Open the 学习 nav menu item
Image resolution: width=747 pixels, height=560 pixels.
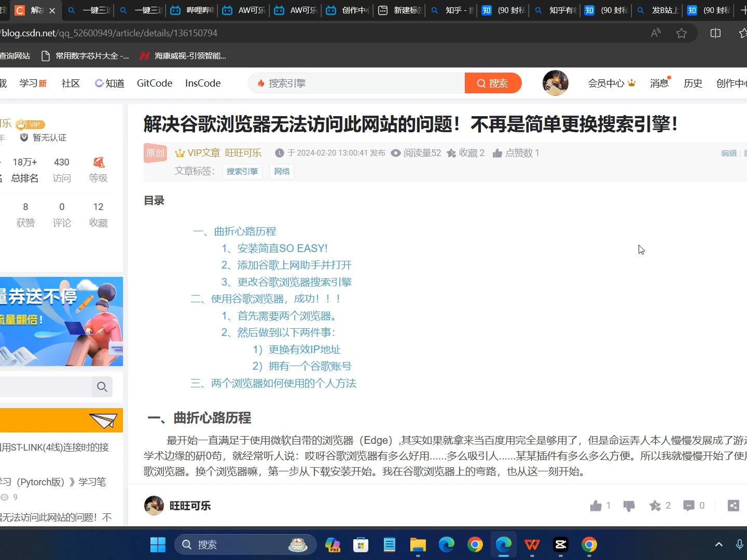click(33, 83)
